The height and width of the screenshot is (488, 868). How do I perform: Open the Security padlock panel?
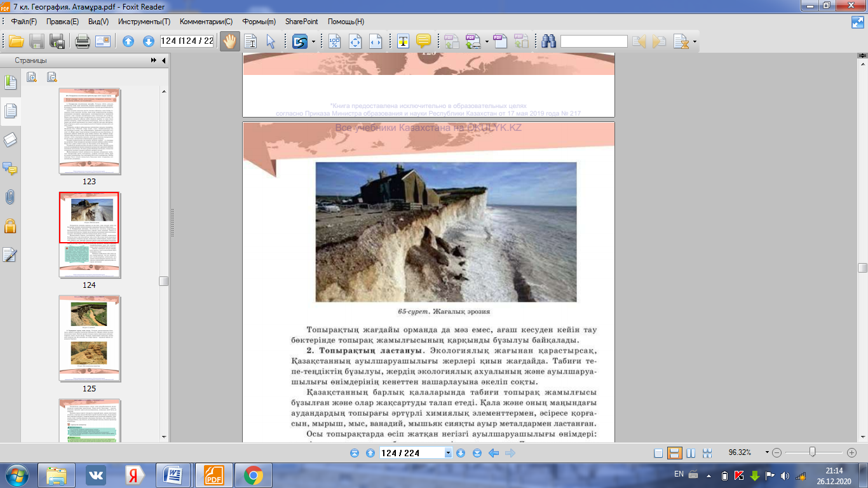coord(11,226)
